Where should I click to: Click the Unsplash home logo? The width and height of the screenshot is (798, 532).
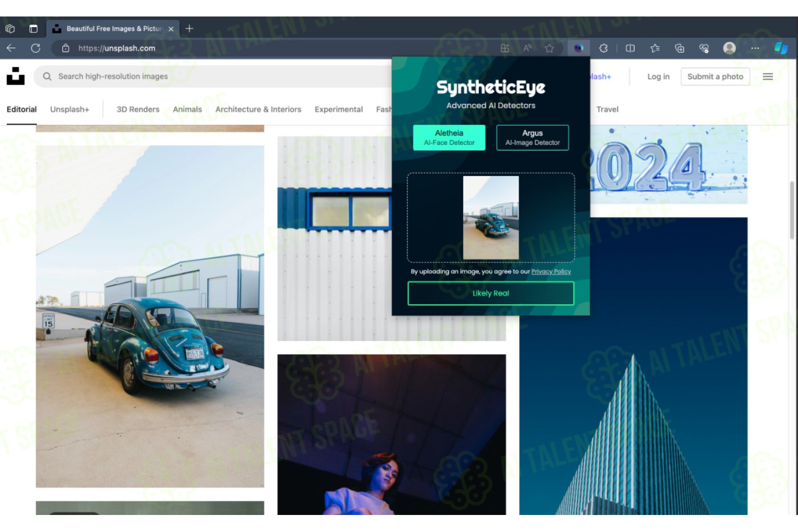pos(15,76)
